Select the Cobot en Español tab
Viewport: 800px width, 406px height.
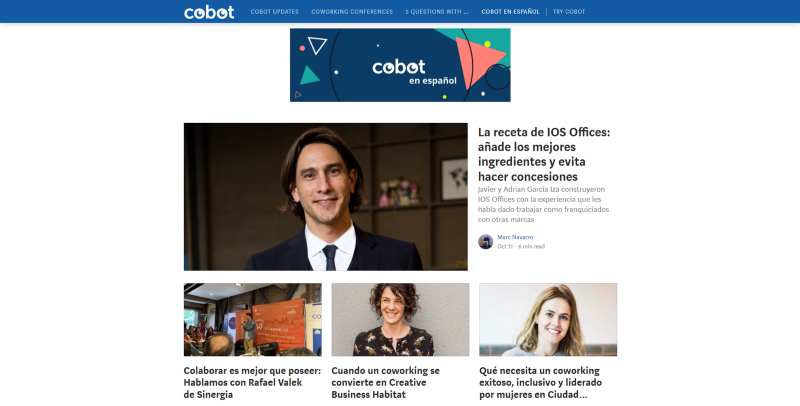coord(510,12)
